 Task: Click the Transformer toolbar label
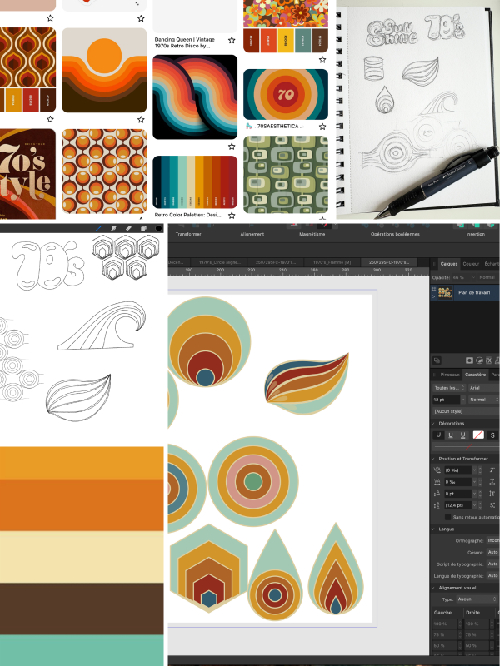pos(188,234)
